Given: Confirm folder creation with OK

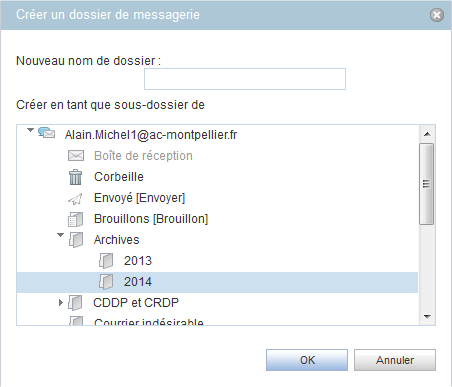Looking at the screenshot, I should point(307,360).
